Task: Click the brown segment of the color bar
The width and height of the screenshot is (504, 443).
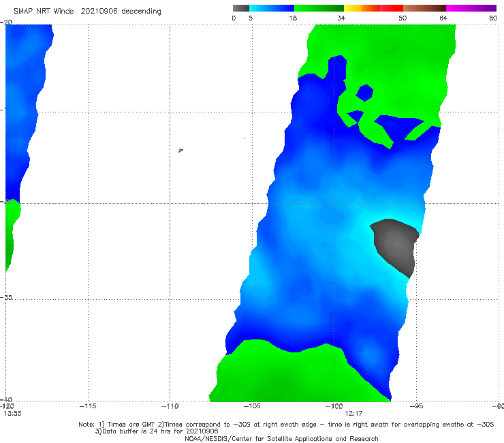Action: tap(424, 8)
